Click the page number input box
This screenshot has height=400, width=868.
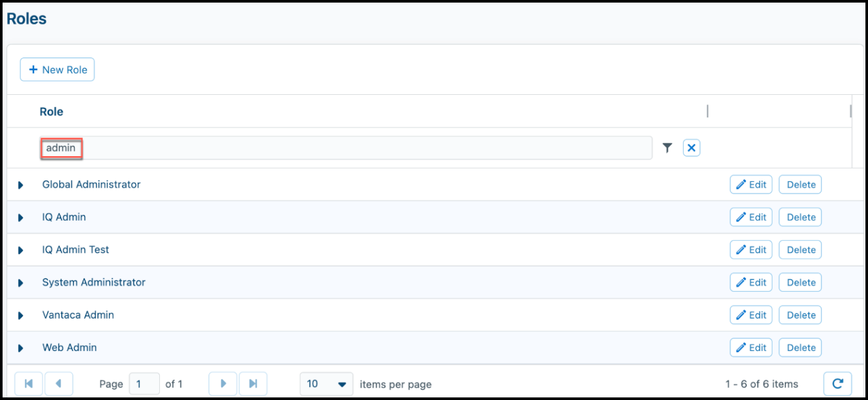[x=144, y=384]
